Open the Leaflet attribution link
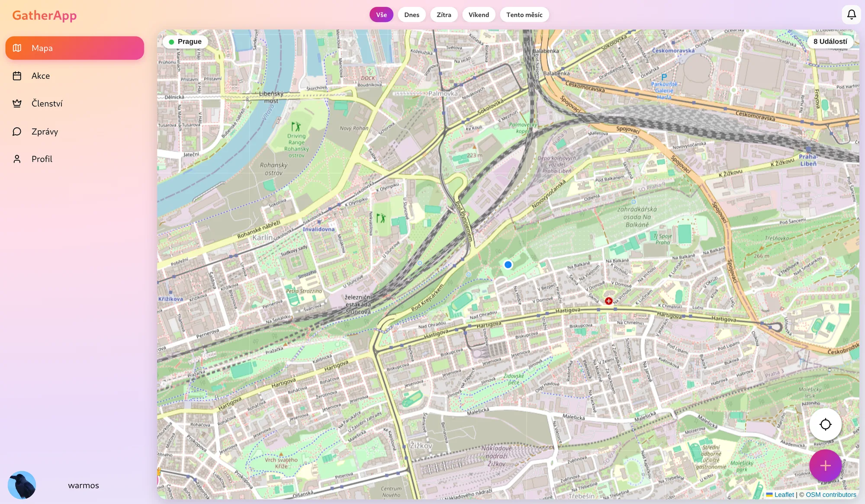 pyautogui.click(x=784, y=494)
